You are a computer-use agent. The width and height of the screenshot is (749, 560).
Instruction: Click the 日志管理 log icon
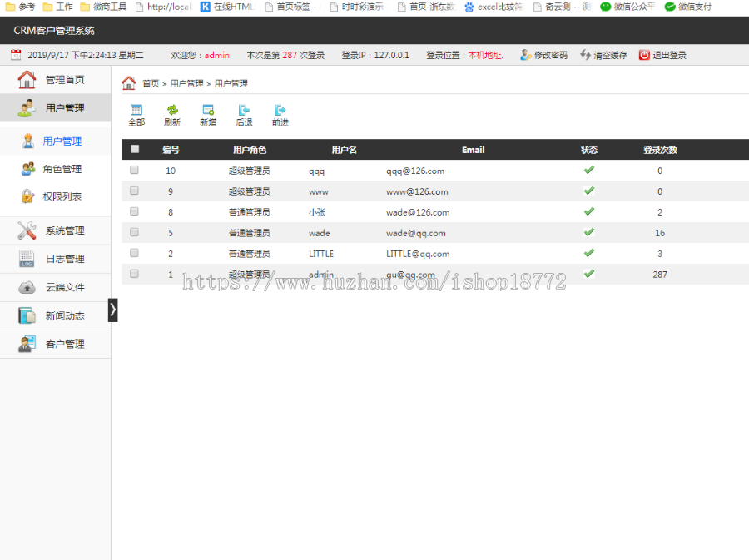(x=27, y=259)
